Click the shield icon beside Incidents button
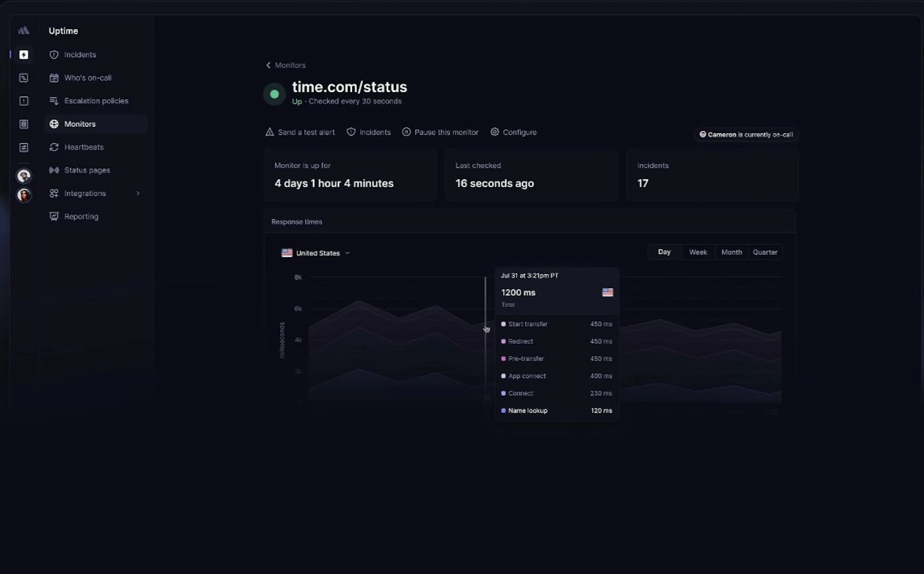This screenshot has height=574, width=924. click(x=351, y=132)
